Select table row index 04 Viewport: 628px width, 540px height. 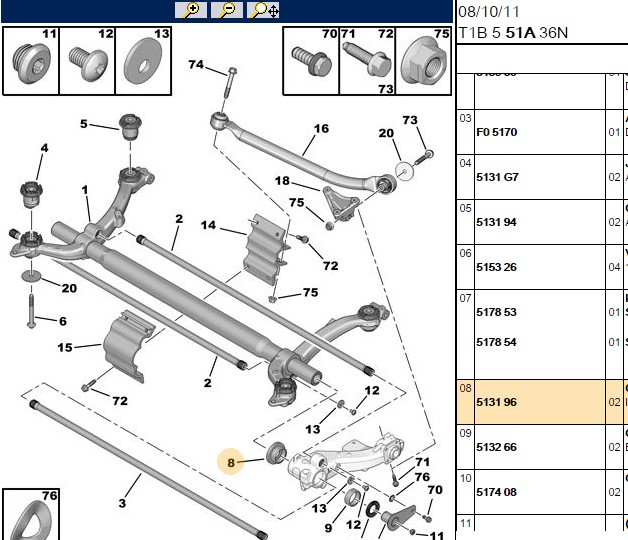point(465,163)
